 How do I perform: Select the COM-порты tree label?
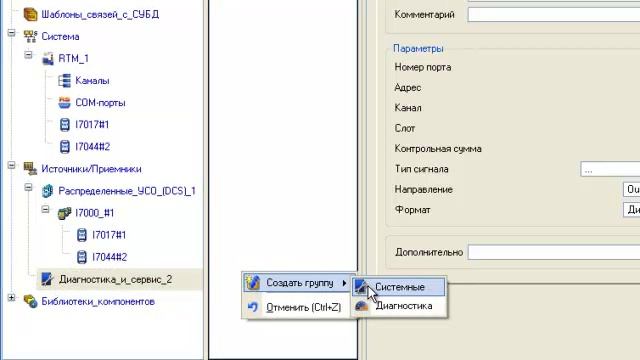click(x=100, y=103)
